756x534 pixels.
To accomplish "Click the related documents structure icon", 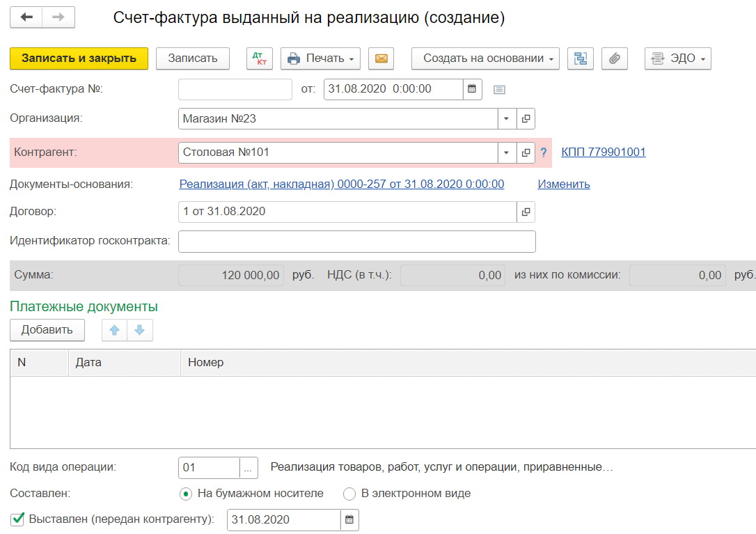I will click(581, 58).
